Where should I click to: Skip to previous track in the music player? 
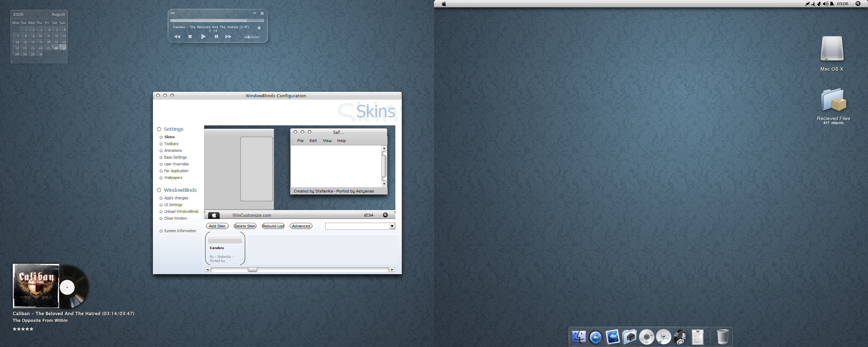pos(177,37)
